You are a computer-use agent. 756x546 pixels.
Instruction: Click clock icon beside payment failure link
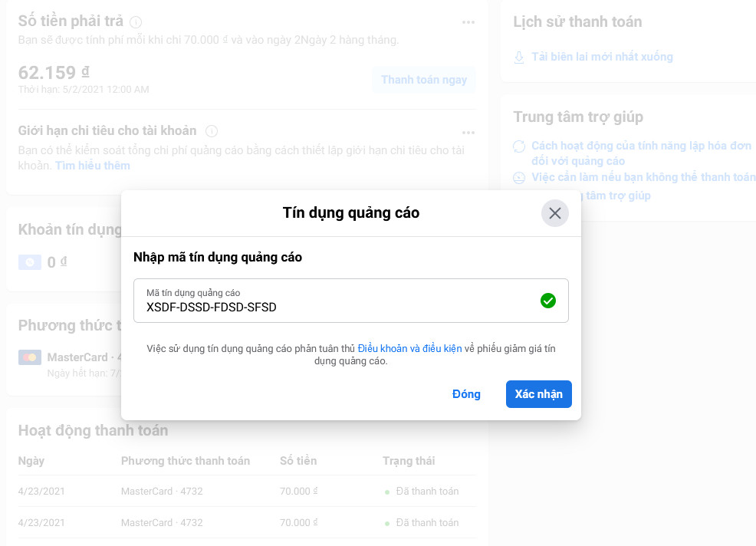point(519,178)
